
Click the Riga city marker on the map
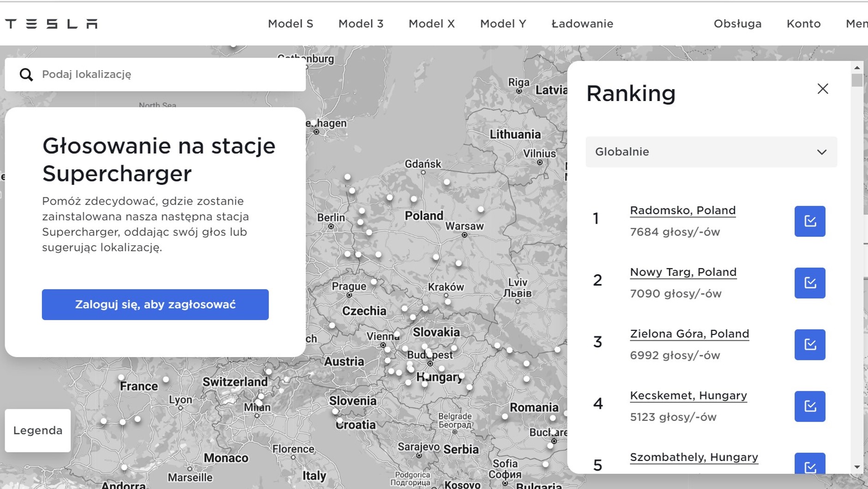tap(519, 91)
